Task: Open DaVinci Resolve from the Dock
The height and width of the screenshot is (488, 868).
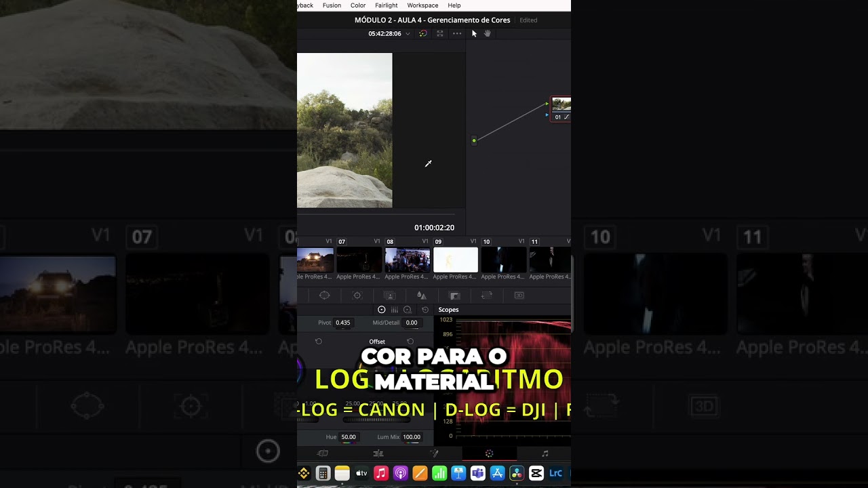Action: tap(517, 473)
